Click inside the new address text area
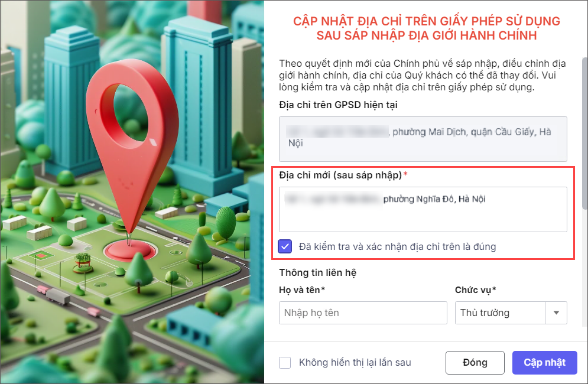The image size is (588, 384). click(423, 209)
